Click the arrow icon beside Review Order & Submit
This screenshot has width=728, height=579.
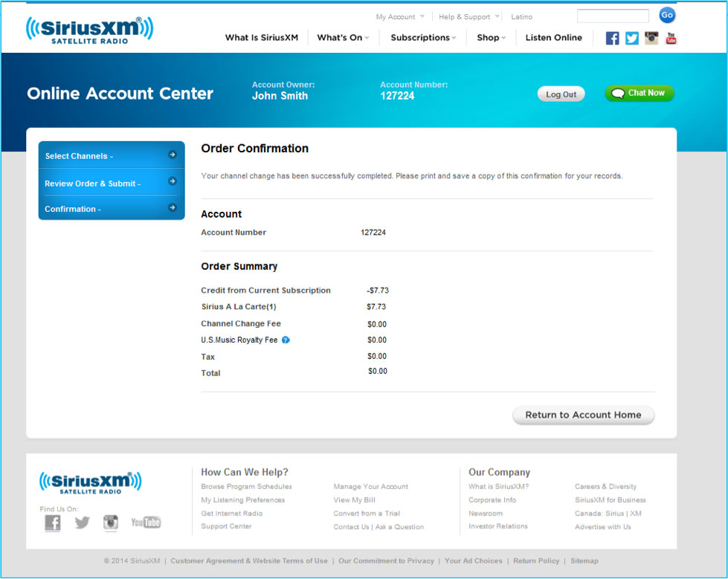point(173,181)
